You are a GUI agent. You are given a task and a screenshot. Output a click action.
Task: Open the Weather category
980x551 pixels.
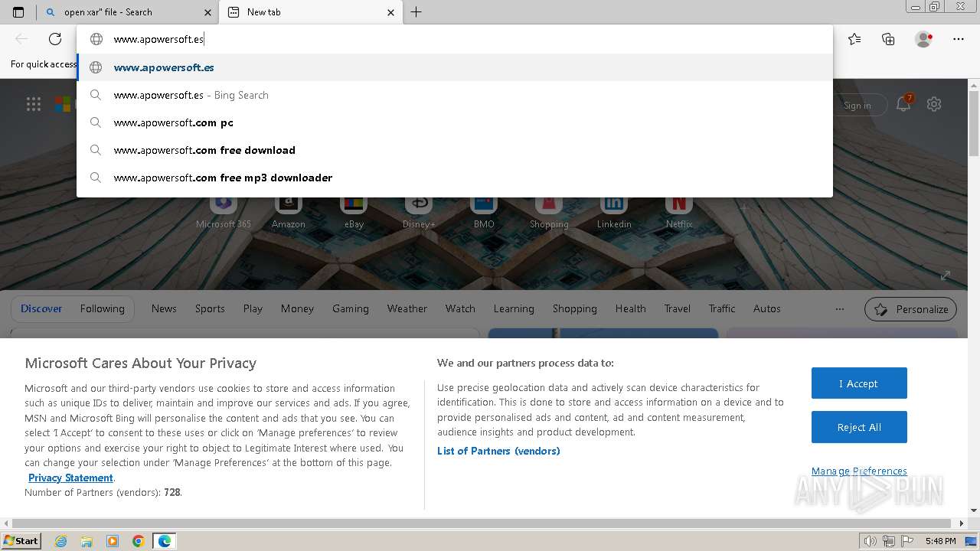click(407, 308)
